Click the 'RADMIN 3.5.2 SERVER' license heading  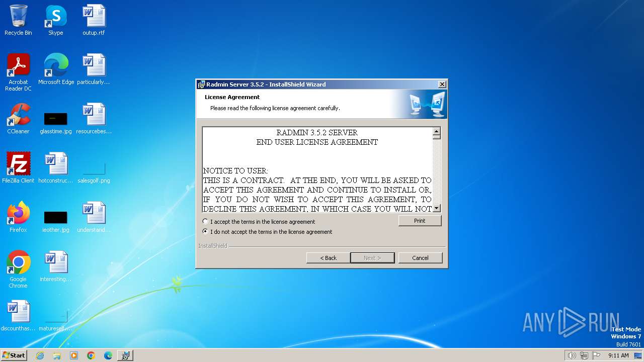[317, 133]
